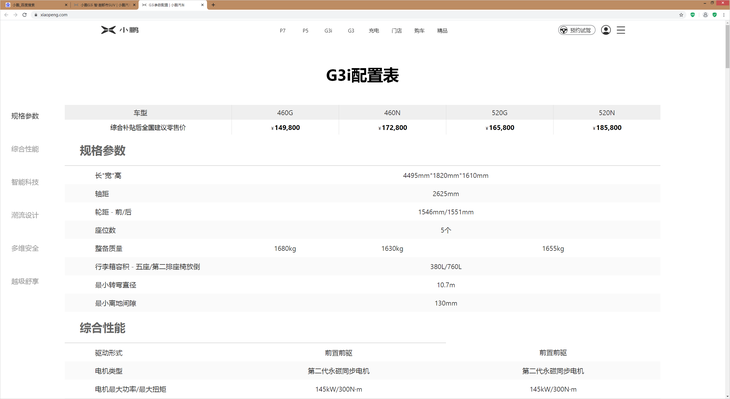The image size is (730, 399).
Task: Close the second XPeng G3 tab
Action: coord(134,5)
